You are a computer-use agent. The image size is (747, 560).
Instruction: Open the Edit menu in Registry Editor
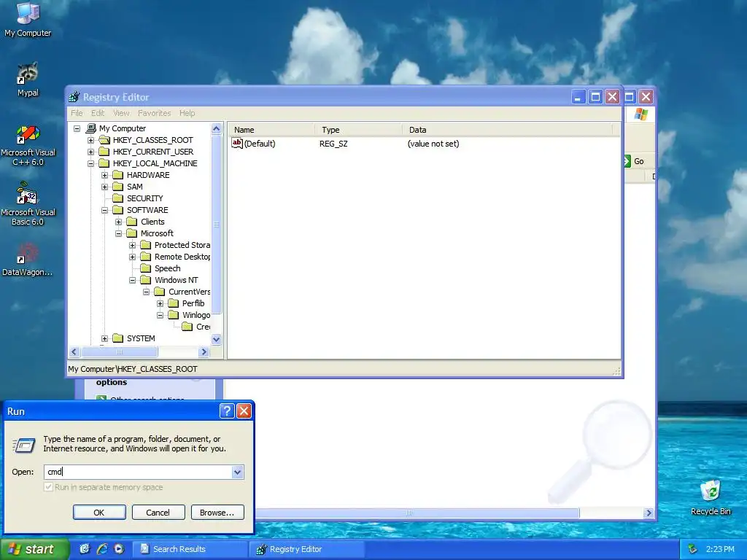click(x=98, y=113)
